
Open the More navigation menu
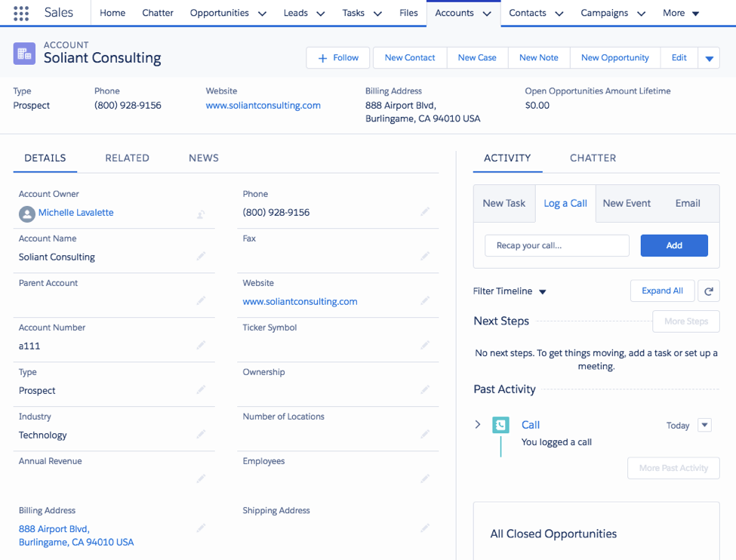(x=681, y=13)
